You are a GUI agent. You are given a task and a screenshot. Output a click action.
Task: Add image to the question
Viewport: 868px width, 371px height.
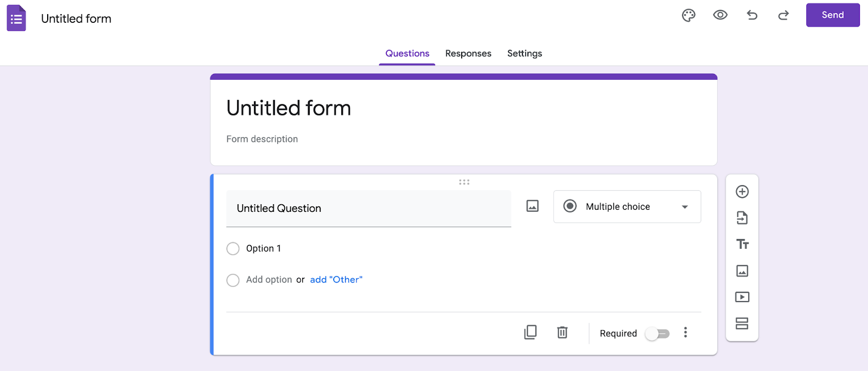(532, 206)
